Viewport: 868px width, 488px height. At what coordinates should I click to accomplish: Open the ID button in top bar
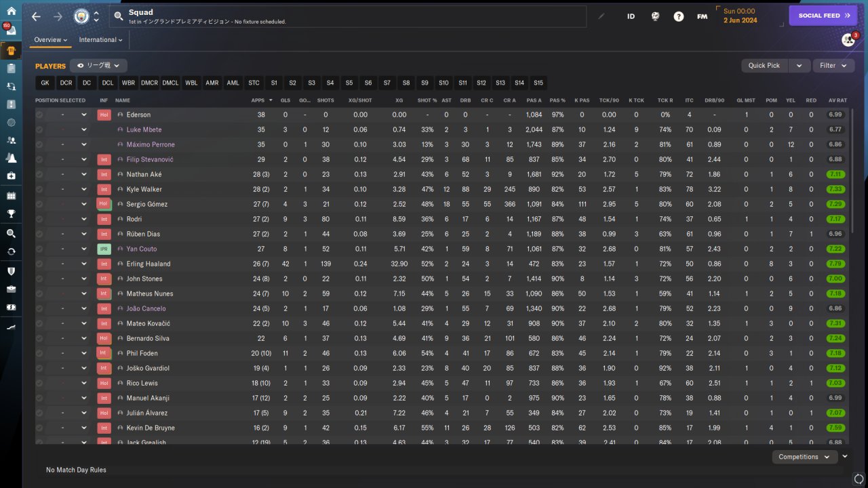pos(631,16)
